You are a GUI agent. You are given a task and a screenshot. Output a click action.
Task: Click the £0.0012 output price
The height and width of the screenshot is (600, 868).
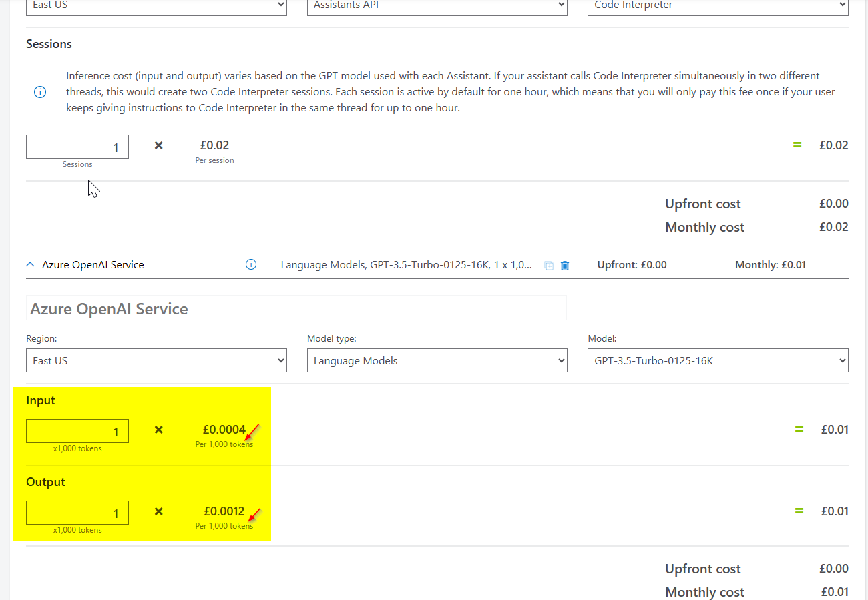pos(224,511)
